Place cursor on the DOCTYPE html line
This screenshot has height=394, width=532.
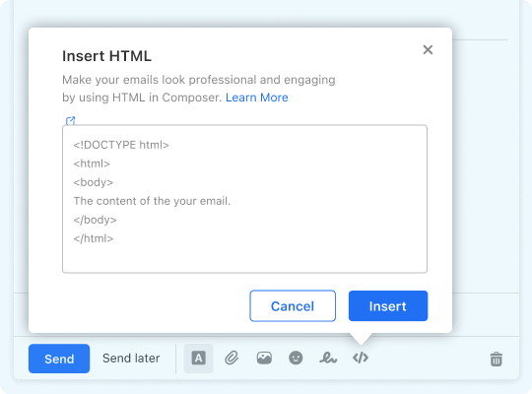coord(121,145)
